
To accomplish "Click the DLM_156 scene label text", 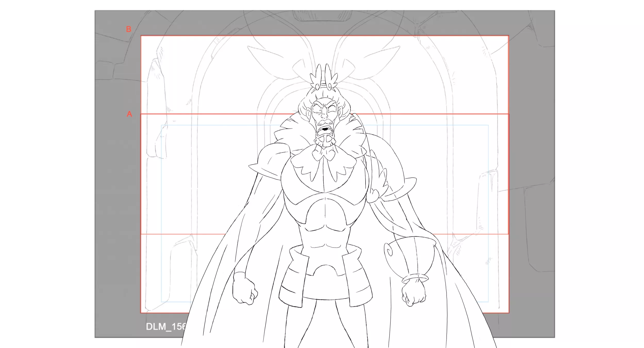I will [166, 327].
